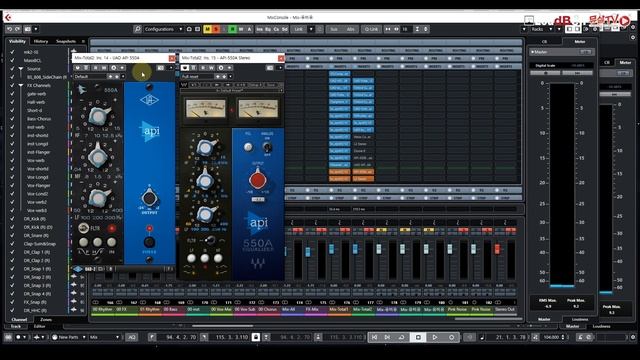Select the Meter tab in right panel

point(580,42)
